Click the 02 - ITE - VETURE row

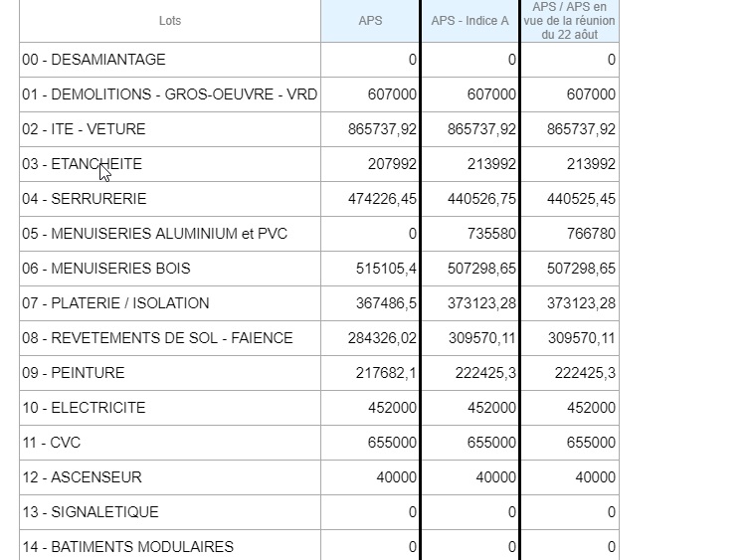(319, 129)
